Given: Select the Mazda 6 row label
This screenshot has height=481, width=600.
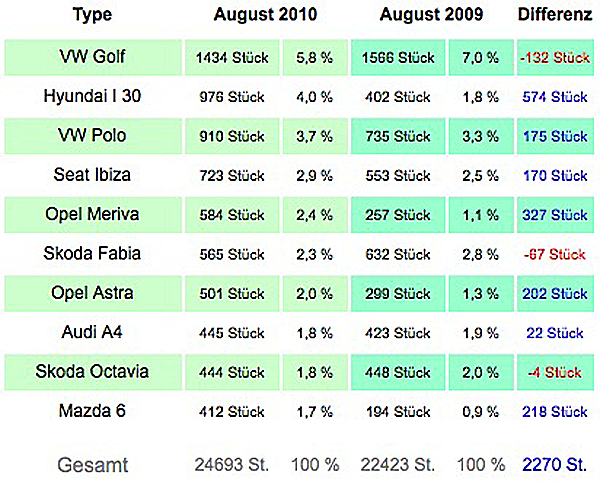Looking at the screenshot, I should click(92, 411).
